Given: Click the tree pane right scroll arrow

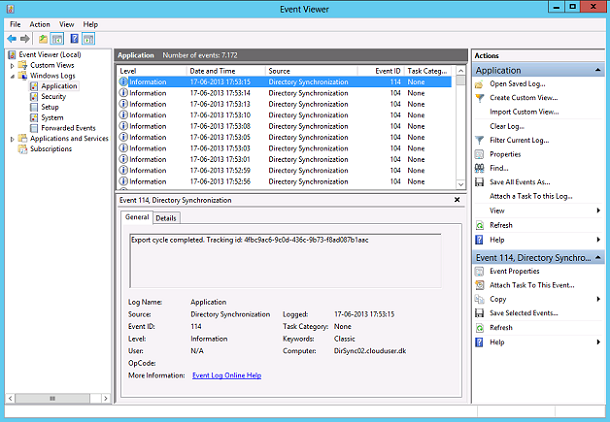Looking at the screenshot, I should coord(106,399).
